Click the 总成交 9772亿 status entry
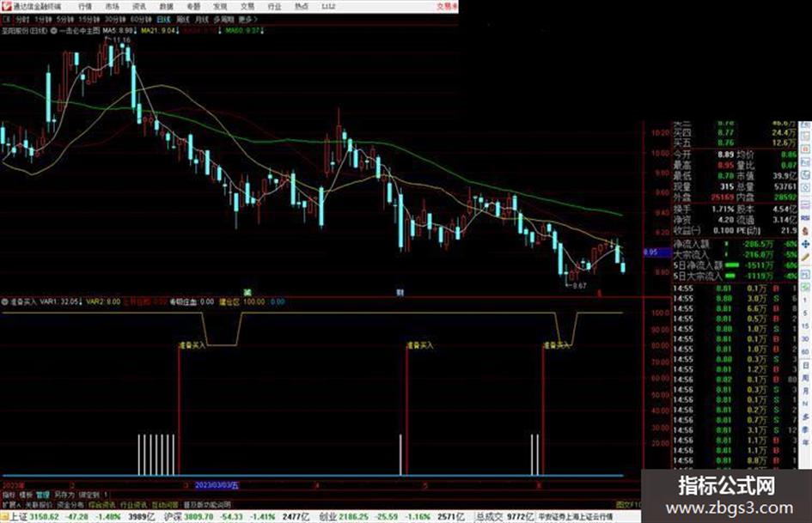Screen dimensions: 812x523 point(505,517)
